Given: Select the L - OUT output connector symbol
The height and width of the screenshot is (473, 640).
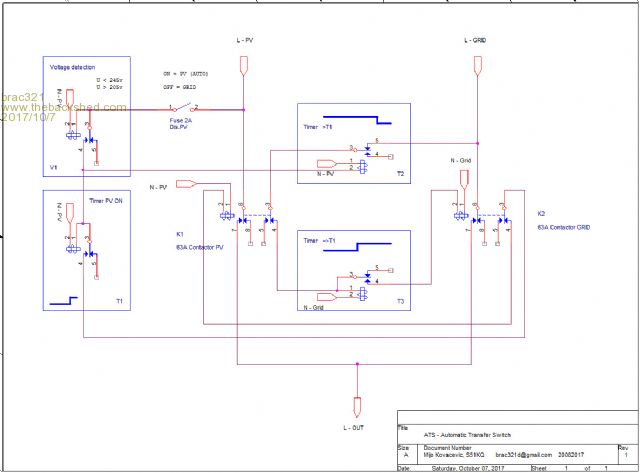Looking at the screenshot, I should tap(357, 405).
